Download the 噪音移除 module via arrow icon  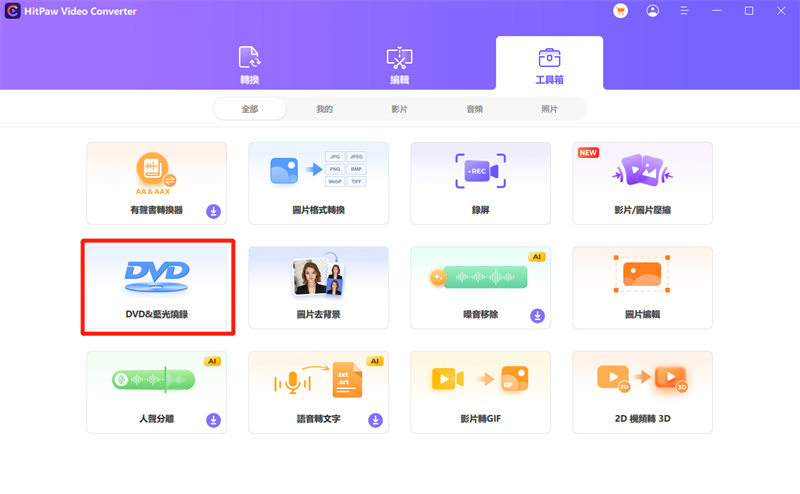coord(537,316)
